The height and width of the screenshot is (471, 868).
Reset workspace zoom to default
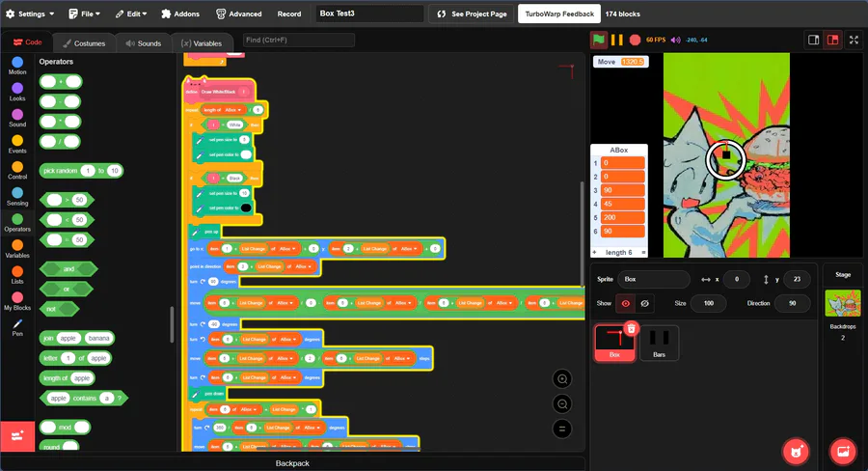562,429
